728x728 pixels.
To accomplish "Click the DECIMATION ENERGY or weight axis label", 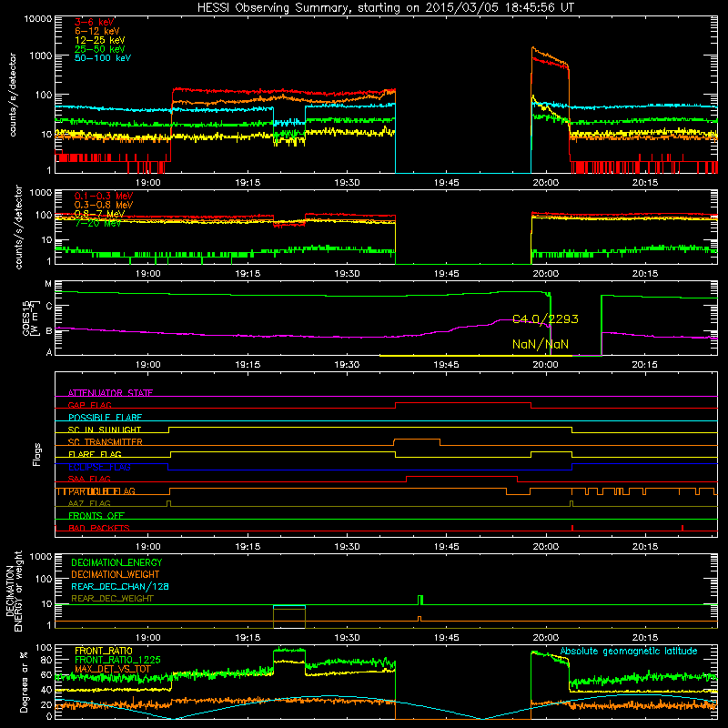I will pos(14,591).
